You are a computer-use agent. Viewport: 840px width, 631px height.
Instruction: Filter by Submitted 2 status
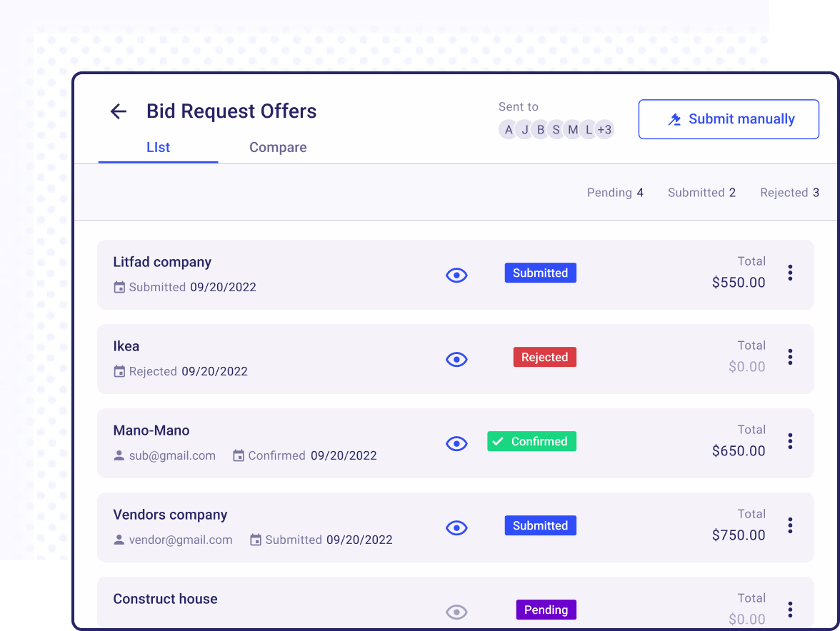pos(701,193)
